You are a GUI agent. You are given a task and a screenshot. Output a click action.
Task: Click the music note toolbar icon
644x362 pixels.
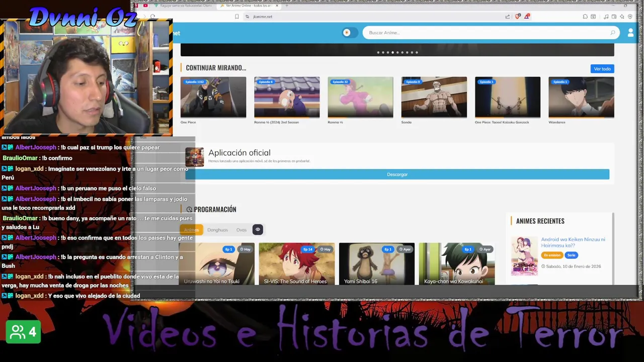[x=606, y=17]
